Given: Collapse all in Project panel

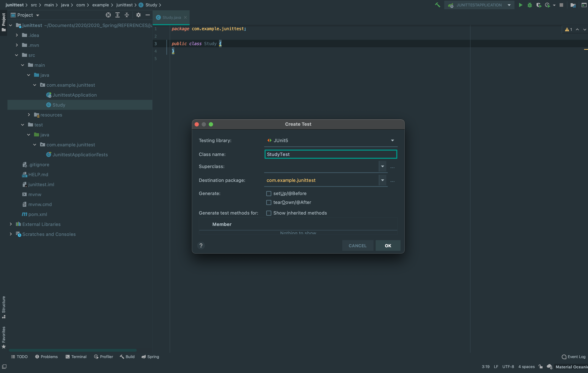Looking at the screenshot, I should (x=127, y=15).
